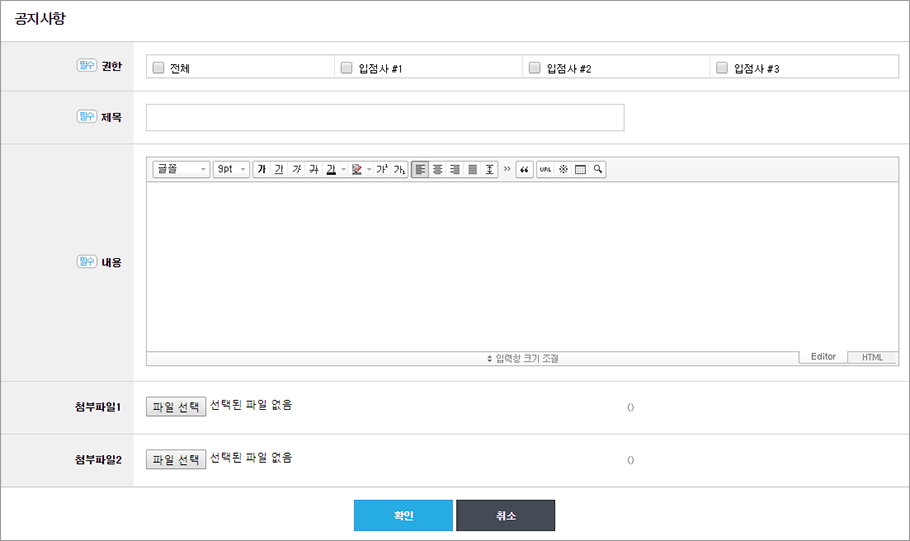Toggle italic formatting in editor toolbar
The image size is (910, 541).
click(297, 169)
